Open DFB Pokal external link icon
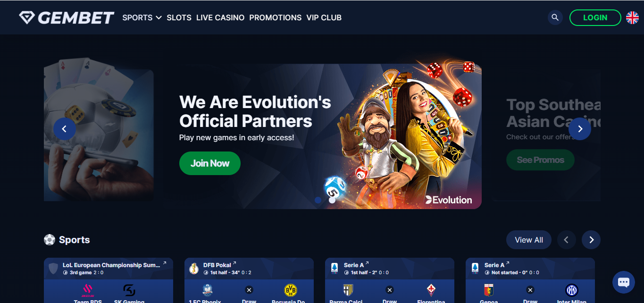The height and width of the screenshot is (303, 644). [x=234, y=263]
